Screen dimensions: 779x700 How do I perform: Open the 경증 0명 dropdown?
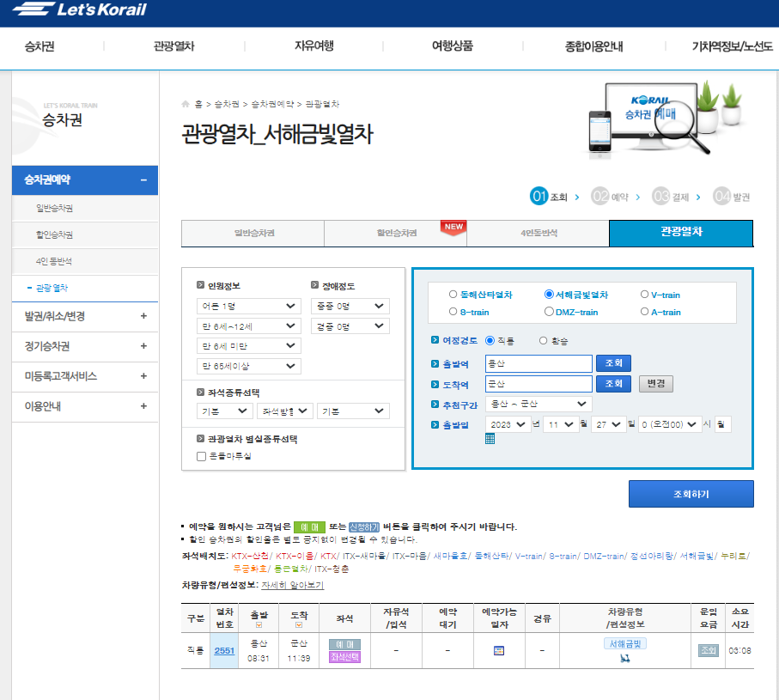pos(350,326)
